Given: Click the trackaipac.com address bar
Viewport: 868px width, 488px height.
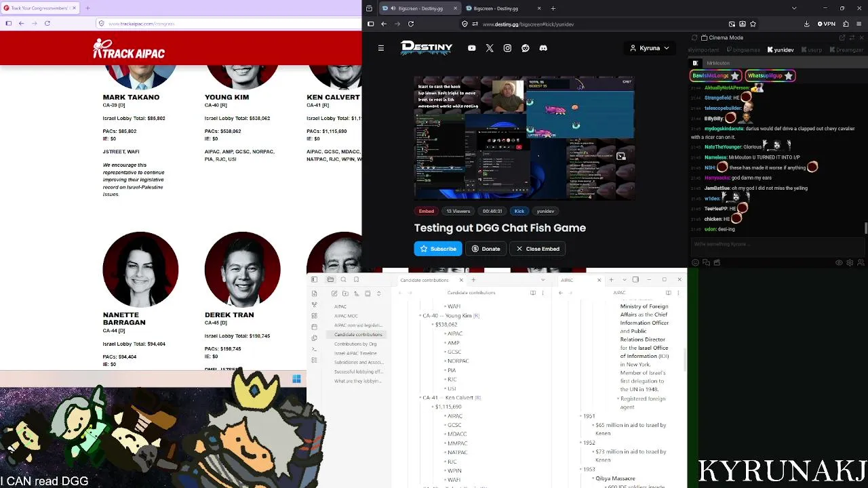Looking at the screenshot, I should 227,24.
